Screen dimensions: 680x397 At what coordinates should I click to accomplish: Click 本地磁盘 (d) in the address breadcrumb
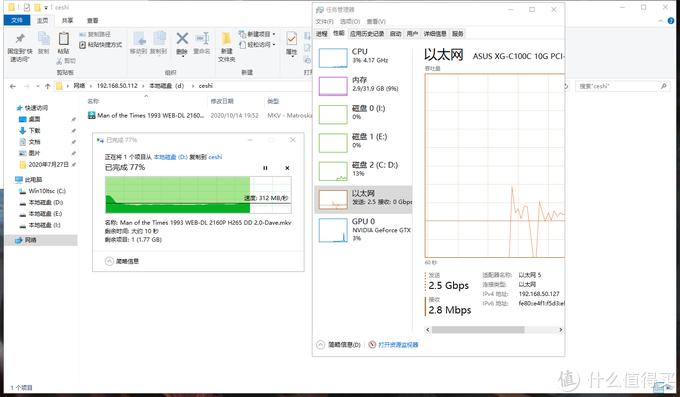[x=167, y=86]
